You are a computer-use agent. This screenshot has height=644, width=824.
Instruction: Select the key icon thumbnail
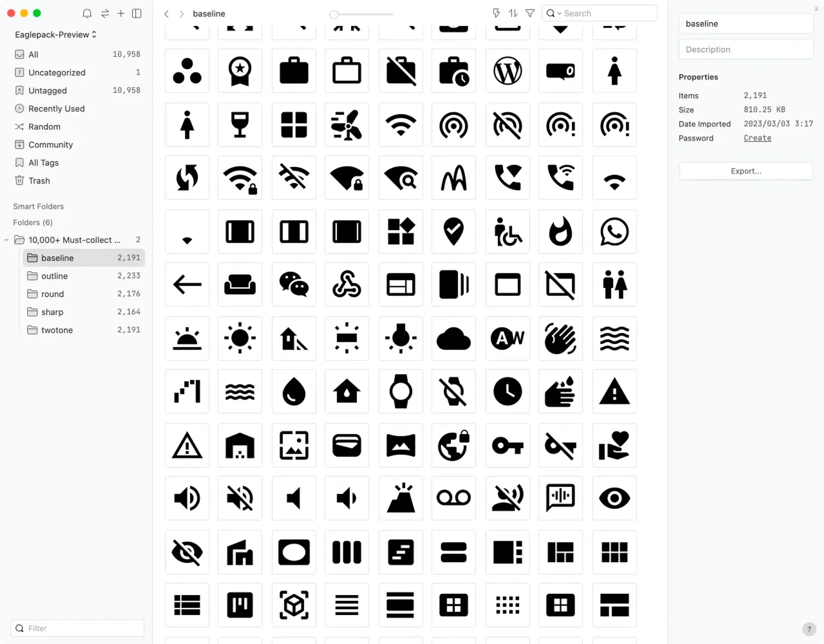(508, 445)
